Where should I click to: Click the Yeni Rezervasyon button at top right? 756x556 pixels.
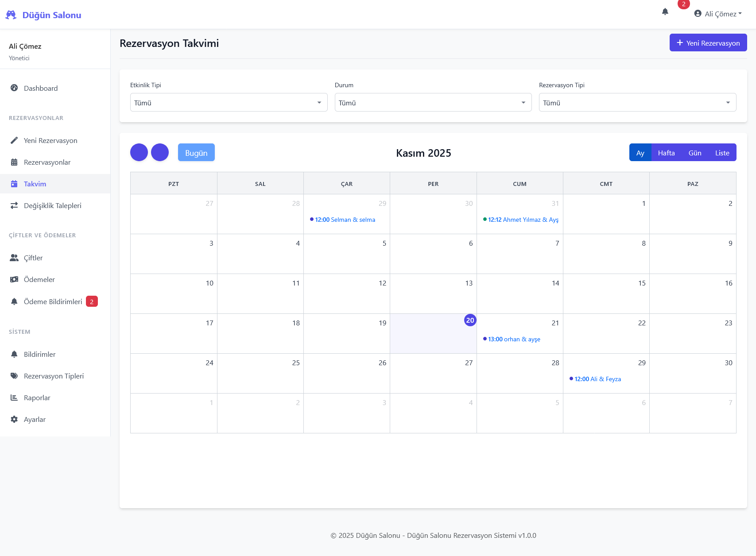(x=708, y=43)
